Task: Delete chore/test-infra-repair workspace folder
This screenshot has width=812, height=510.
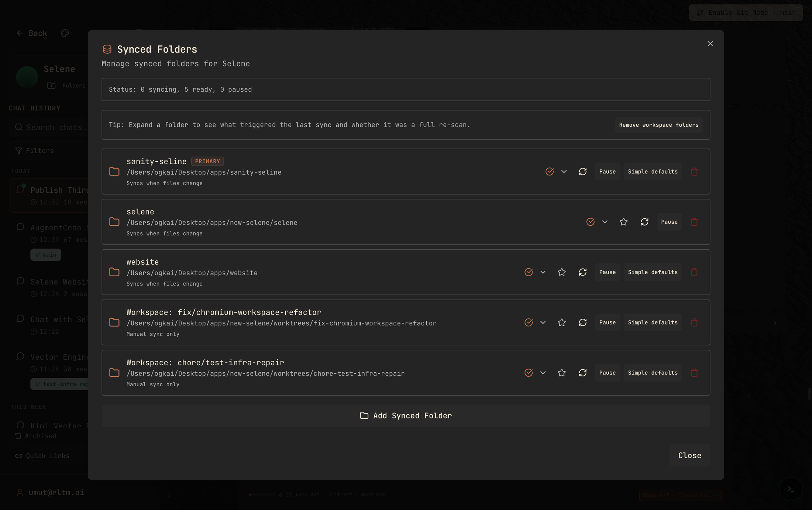Action: (694, 373)
